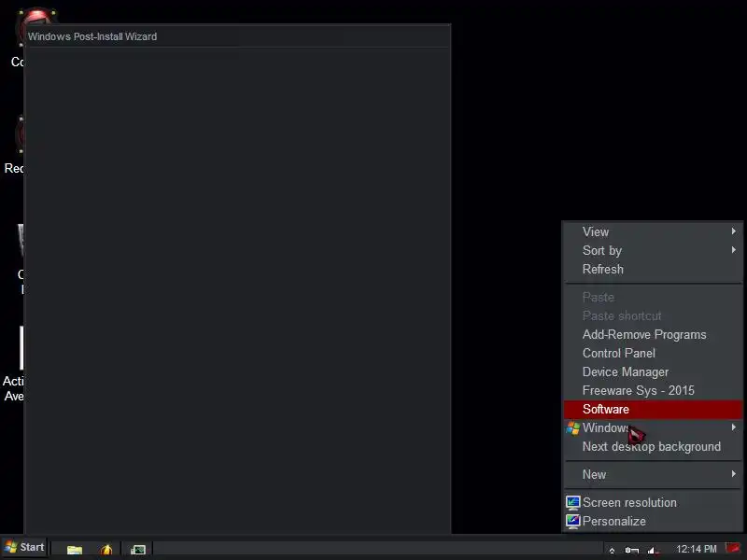This screenshot has width=747, height=560.
Task: Open the Windows submenu entry
Action: (653, 427)
